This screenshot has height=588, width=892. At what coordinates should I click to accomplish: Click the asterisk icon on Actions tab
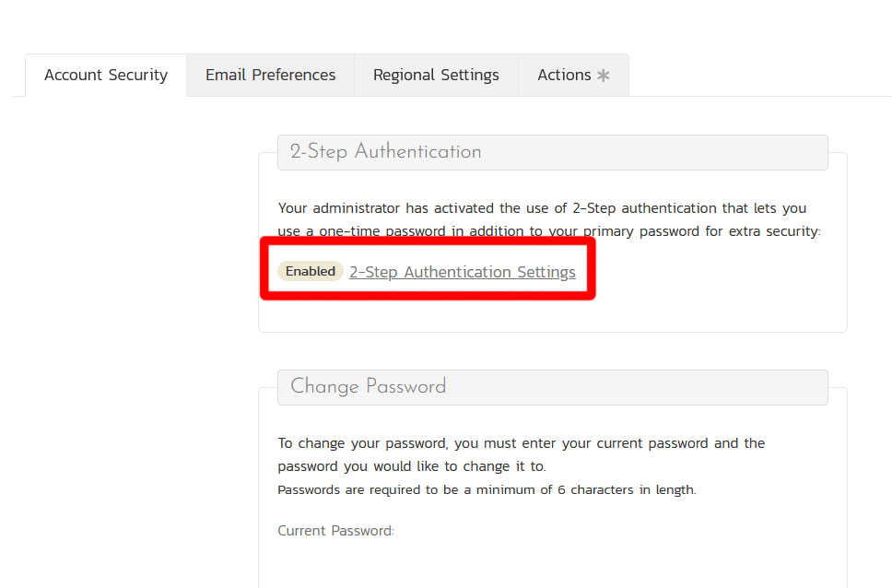[x=604, y=76]
